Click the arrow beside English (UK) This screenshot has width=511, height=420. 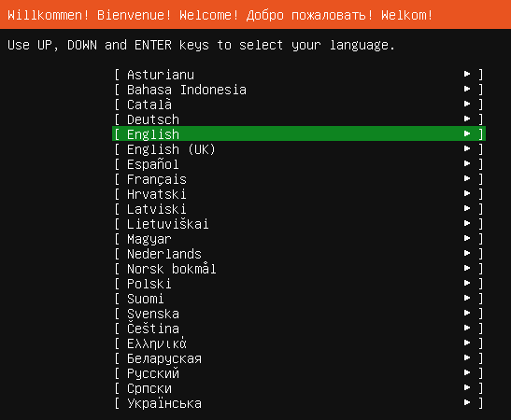click(467, 148)
